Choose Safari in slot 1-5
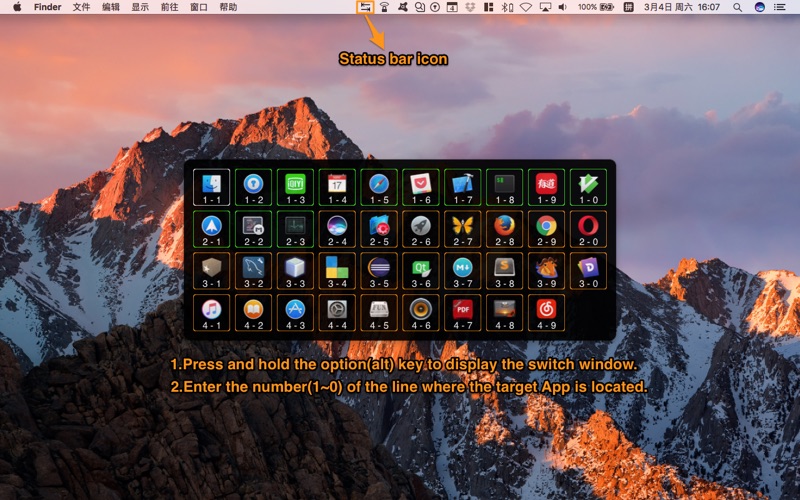This screenshot has height=500, width=800. [379, 187]
